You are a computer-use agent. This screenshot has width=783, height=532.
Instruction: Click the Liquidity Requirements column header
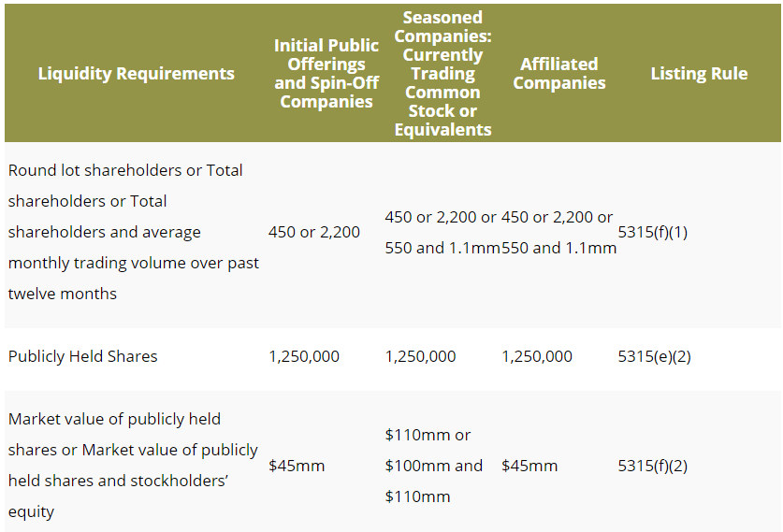click(x=136, y=74)
